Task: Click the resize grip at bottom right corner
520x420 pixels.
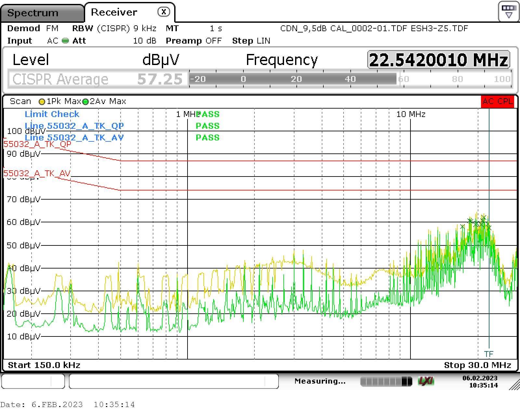Action: (514, 384)
